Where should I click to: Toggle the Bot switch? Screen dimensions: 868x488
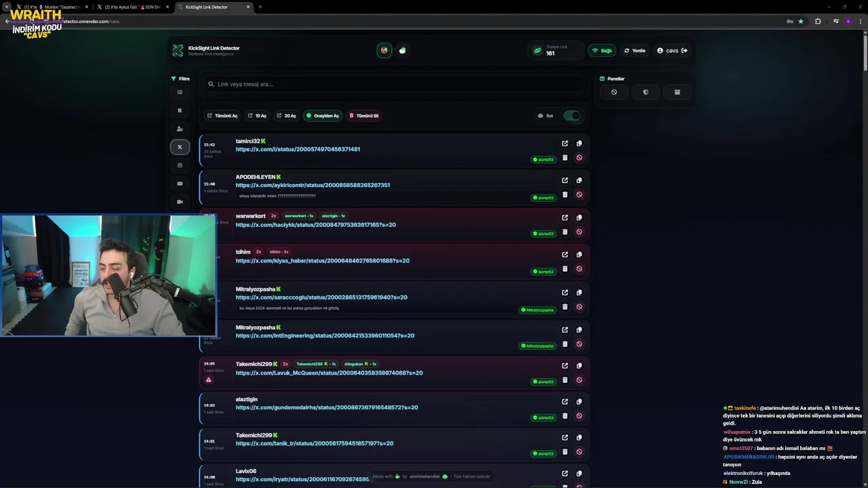[572, 116]
